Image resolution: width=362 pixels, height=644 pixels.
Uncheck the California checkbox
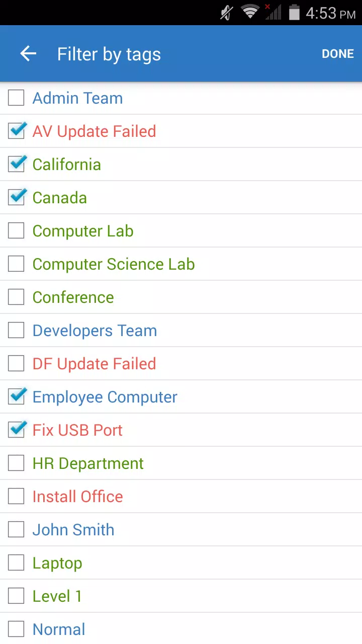17,164
